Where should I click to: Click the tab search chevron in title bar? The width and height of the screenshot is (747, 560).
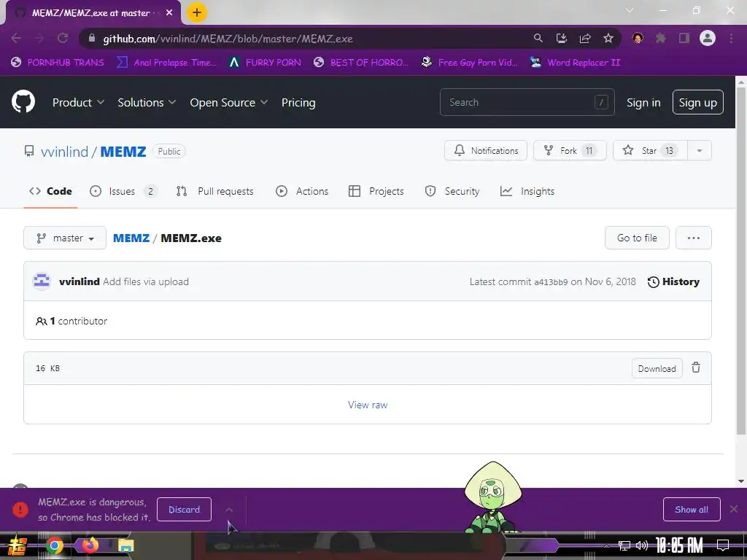[630, 10]
